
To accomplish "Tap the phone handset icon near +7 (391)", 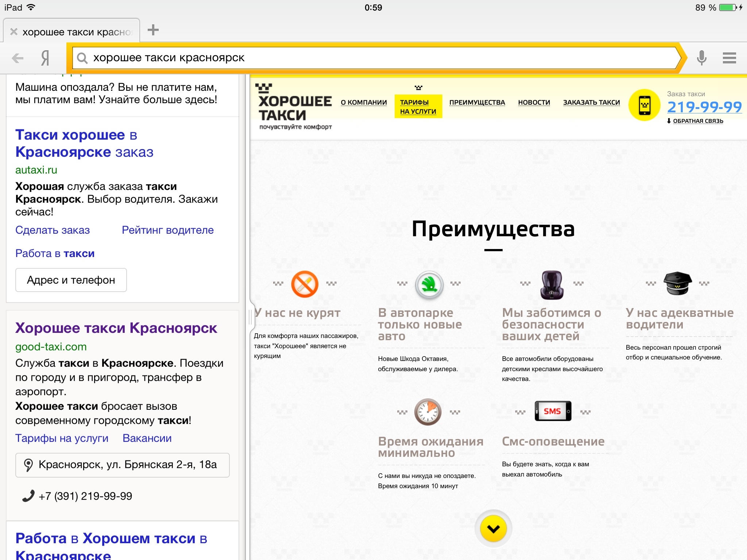I will coord(28,496).
